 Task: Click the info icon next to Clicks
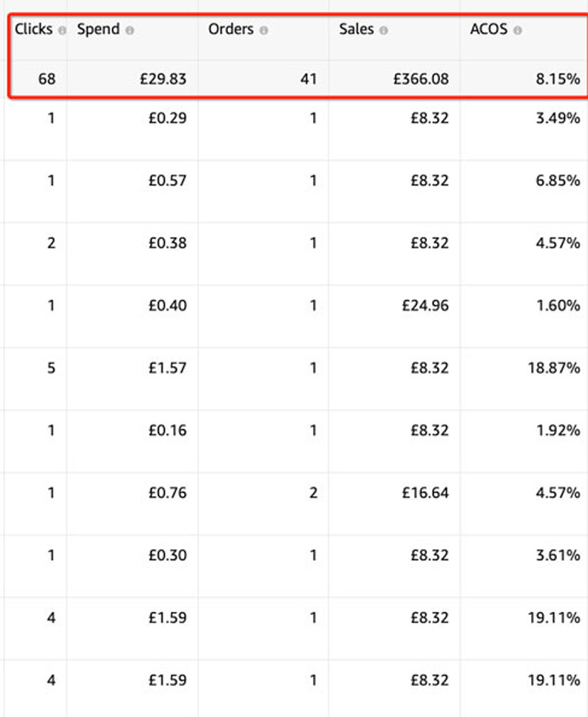click(62, 31)
